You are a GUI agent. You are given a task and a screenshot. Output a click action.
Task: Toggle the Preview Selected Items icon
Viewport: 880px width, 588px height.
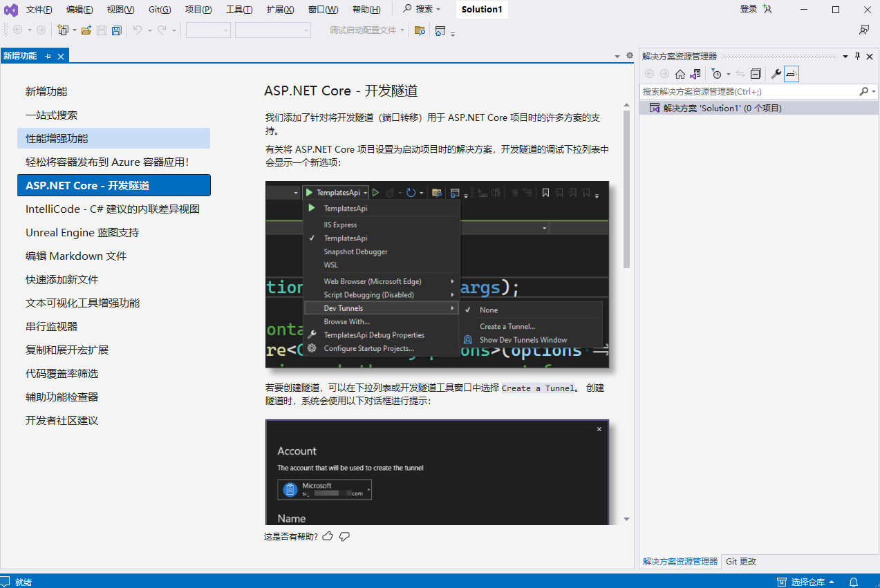click(792, 73)
